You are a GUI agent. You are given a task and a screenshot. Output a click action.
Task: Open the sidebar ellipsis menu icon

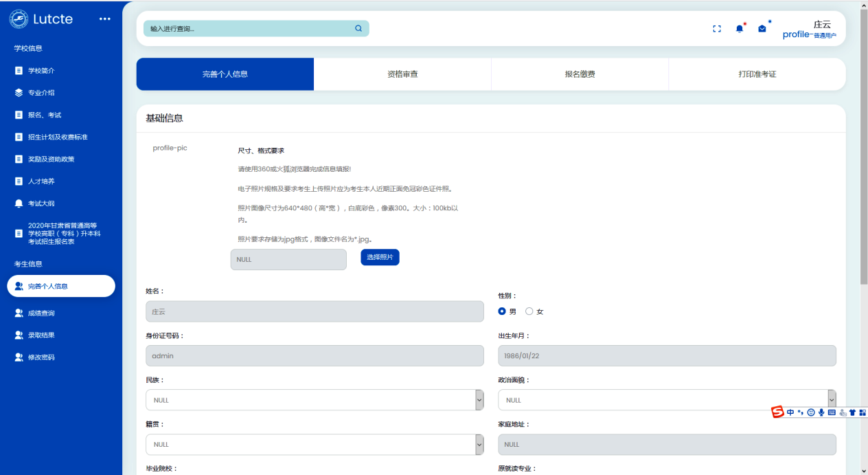pyautogui.click(x=104, y=19)
